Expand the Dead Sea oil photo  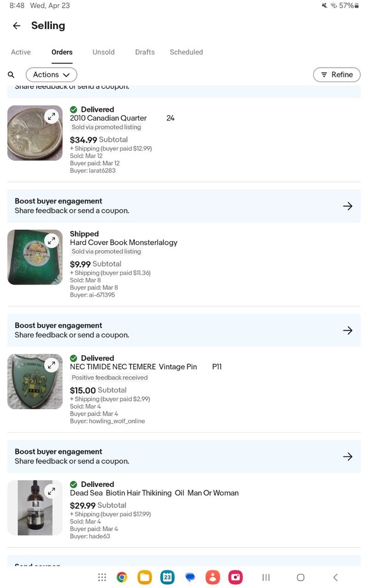click(52, 490)
